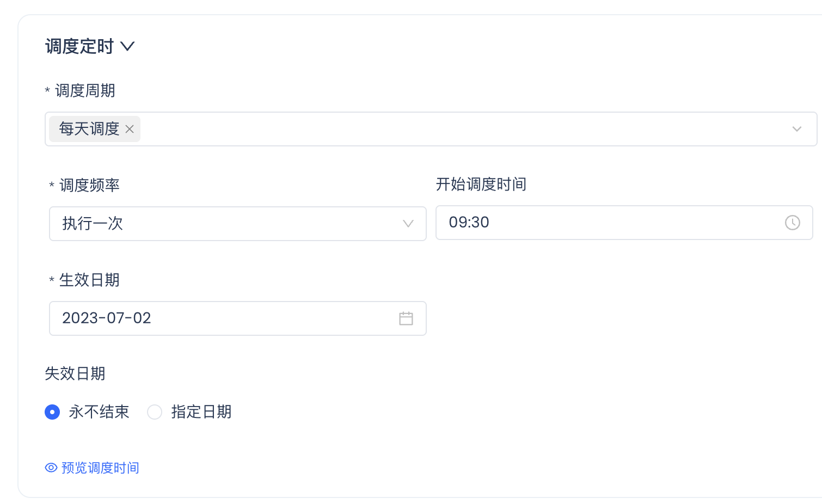Viewport: 822px width, 504px height.
Task: Click the 指定日期 option label
Action: coord(201,412)
